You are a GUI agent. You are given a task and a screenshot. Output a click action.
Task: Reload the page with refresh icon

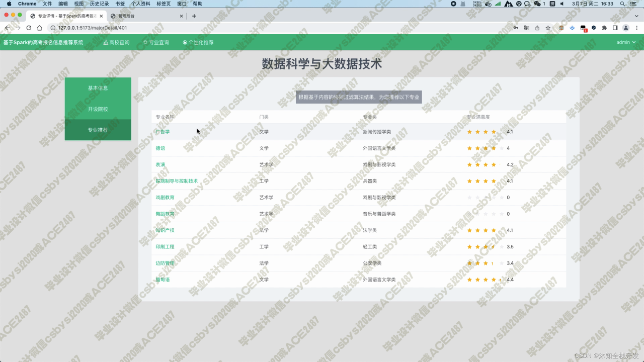pyautogui.click(x=29, y=28)
